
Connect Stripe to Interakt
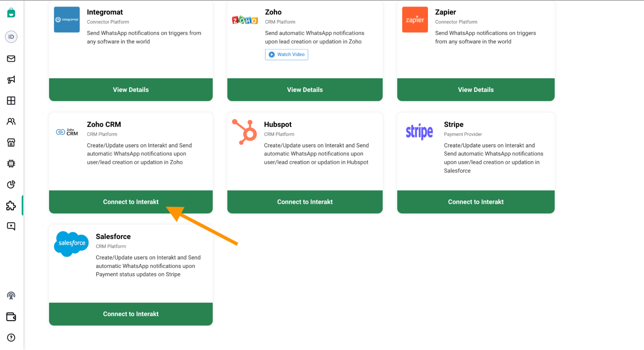point(476,202)
